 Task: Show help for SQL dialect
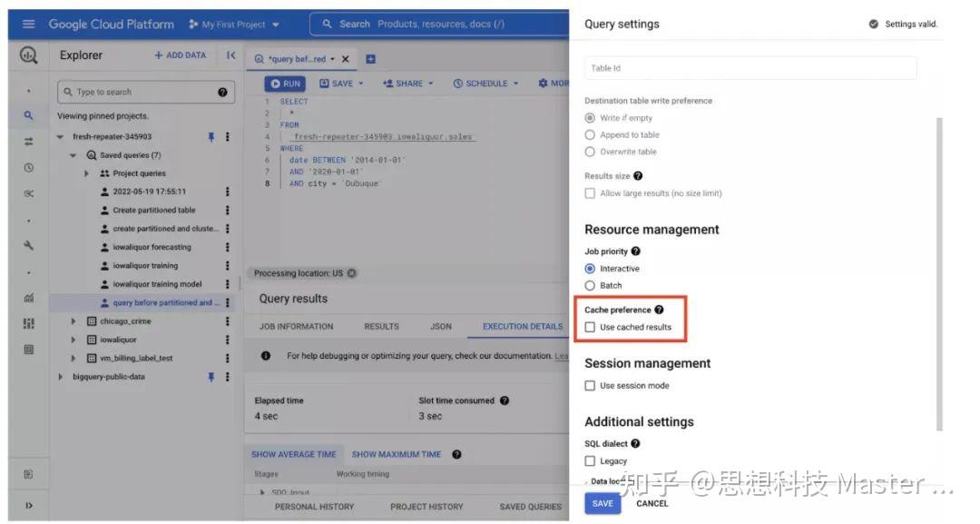coord(635,443)
